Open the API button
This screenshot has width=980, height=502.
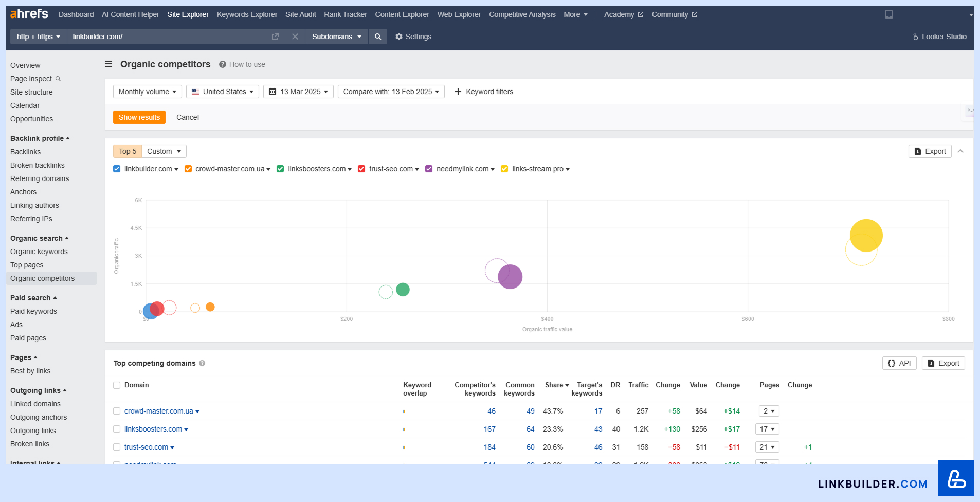pos(899,363)
